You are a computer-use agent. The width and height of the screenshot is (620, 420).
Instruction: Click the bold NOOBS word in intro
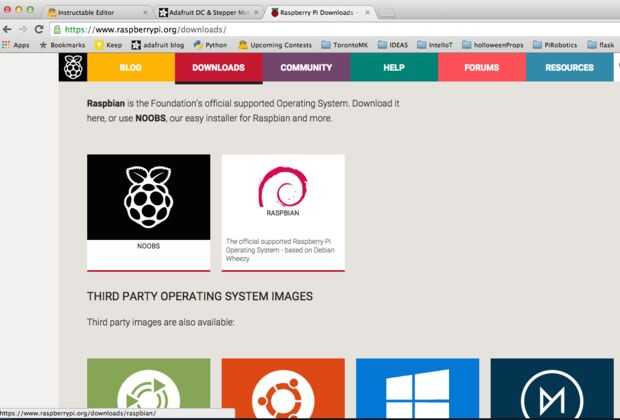coord(150,118)
